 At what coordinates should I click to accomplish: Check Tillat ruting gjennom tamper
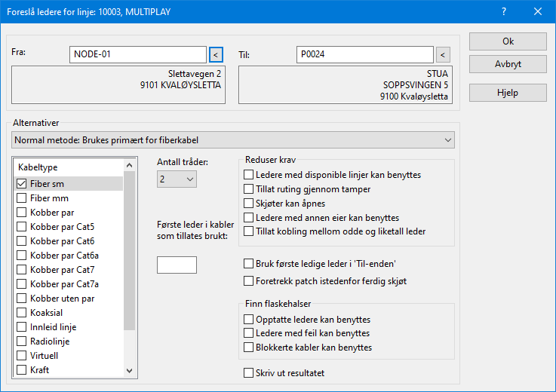(248, 189)
